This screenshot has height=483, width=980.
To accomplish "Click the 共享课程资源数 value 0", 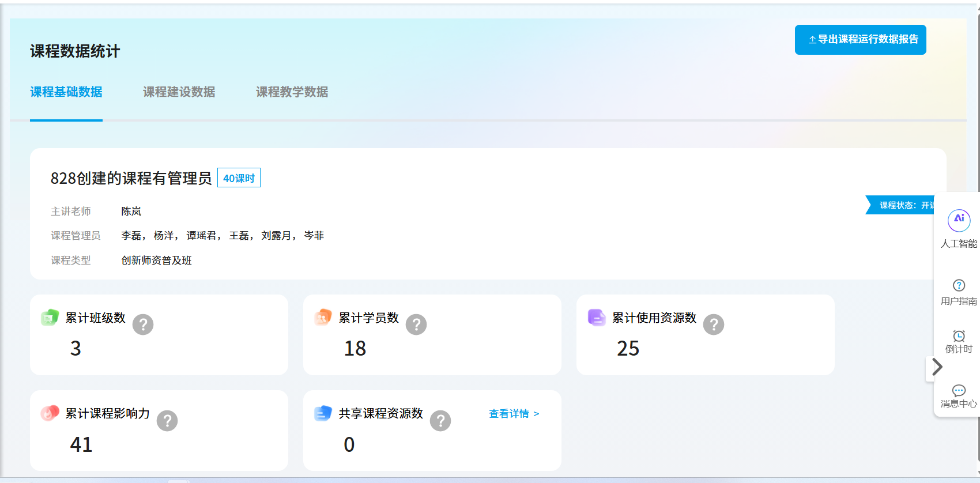I will [349, 445].
